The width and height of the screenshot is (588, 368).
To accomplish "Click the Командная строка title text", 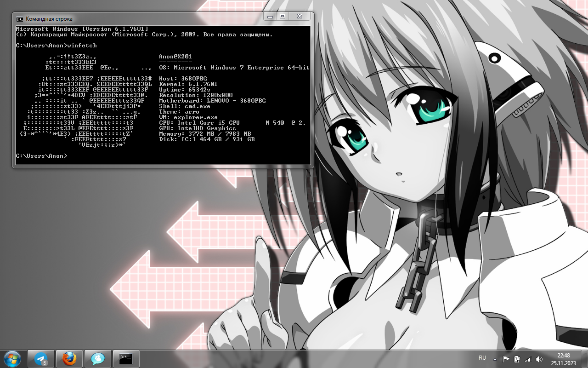I will coord(49,19).
